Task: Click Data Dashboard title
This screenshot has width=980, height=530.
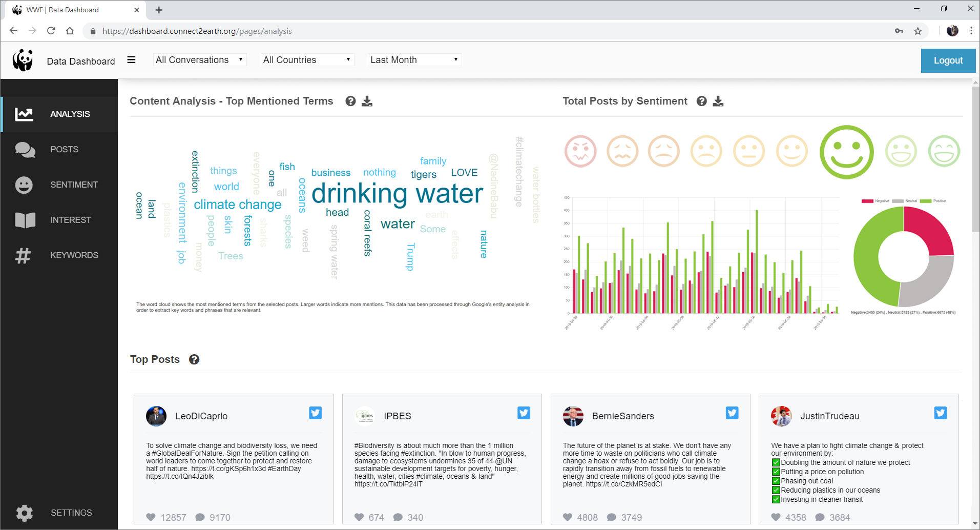Action: pyautogui.click(x=81, y=61)
